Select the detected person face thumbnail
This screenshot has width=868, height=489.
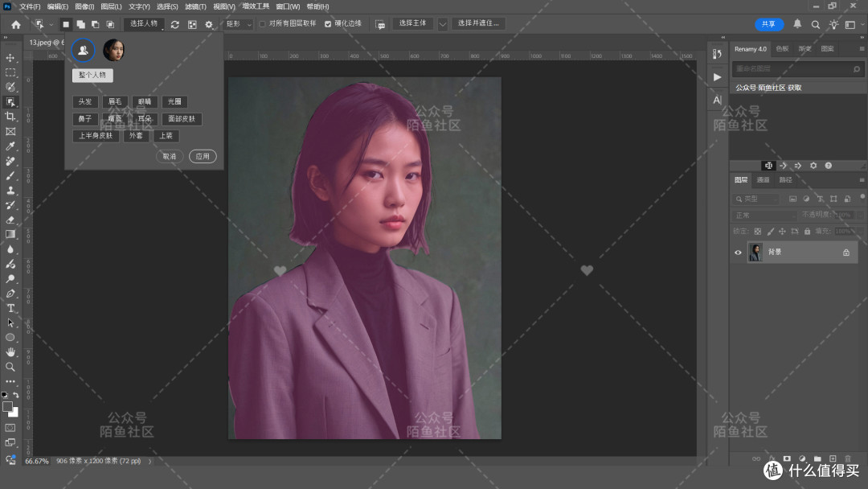click(x=113, y=51)
